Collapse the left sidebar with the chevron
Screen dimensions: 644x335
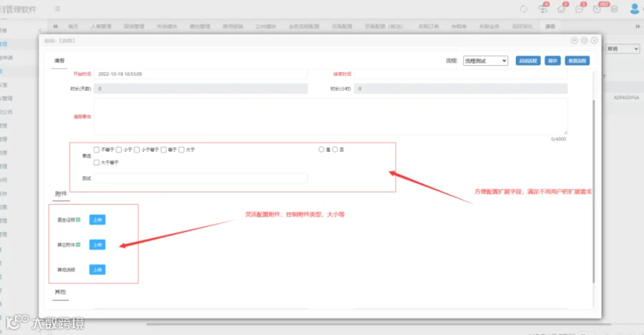point(40,30)
